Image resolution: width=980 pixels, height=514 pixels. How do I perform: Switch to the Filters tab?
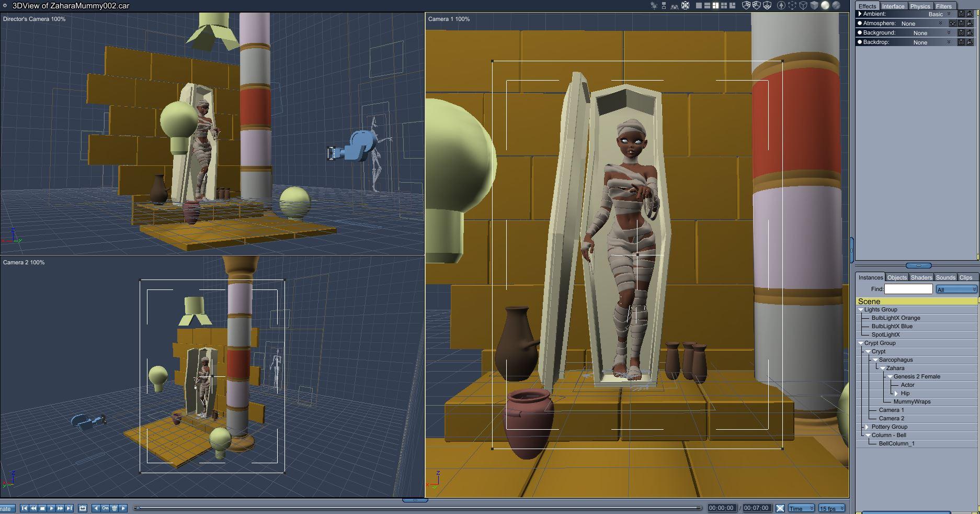click(x=944, y=6)
